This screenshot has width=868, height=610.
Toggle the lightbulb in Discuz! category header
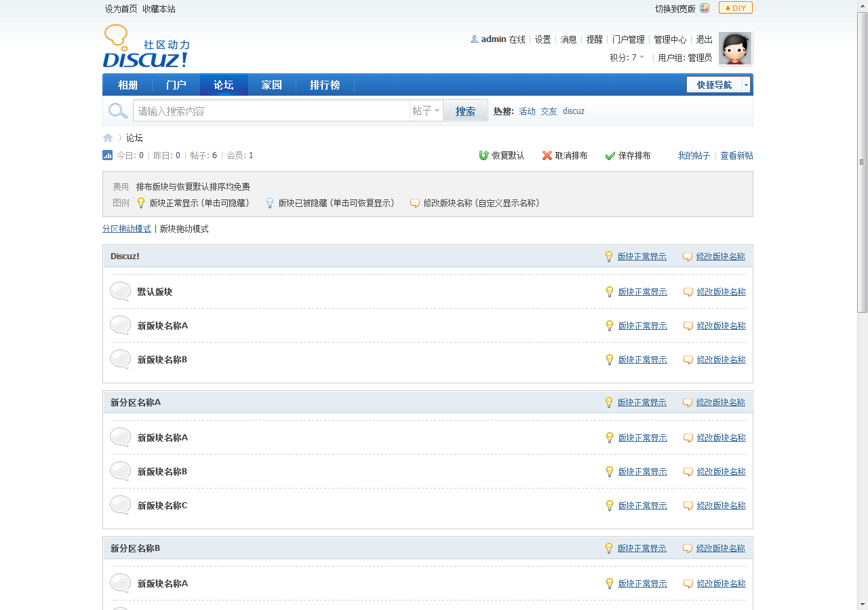tap(609, 256)
